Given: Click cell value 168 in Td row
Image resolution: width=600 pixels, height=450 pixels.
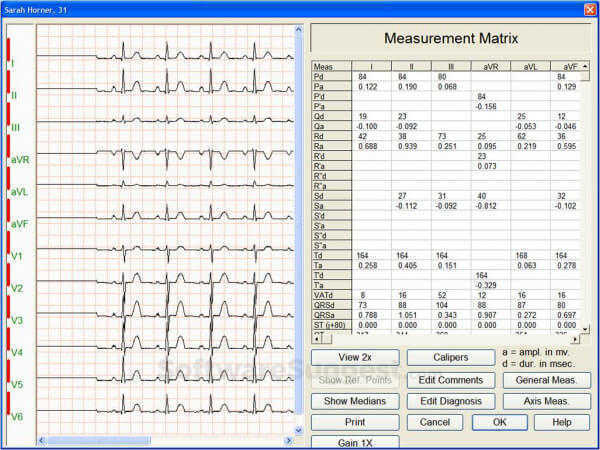Looking at the screenshot, I should (x=521, y=256).
